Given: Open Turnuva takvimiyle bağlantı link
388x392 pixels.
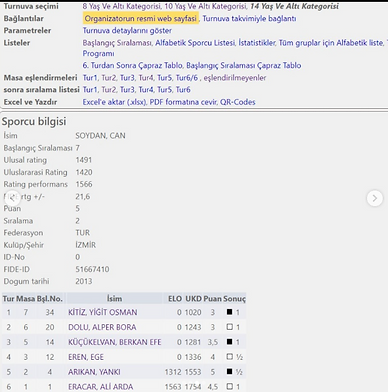Looking at the screenshot, I should (249, 19).
